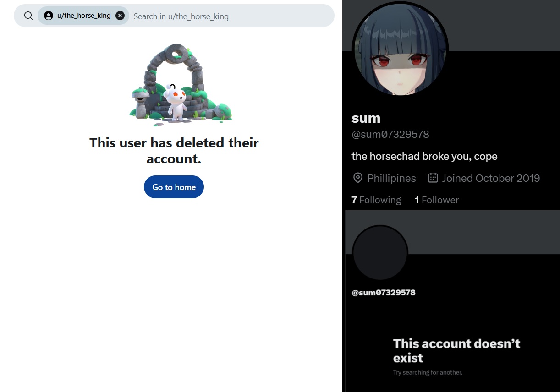Click the calendar joined-date icon
Screen dimensions: 560x392
point(433,178)
